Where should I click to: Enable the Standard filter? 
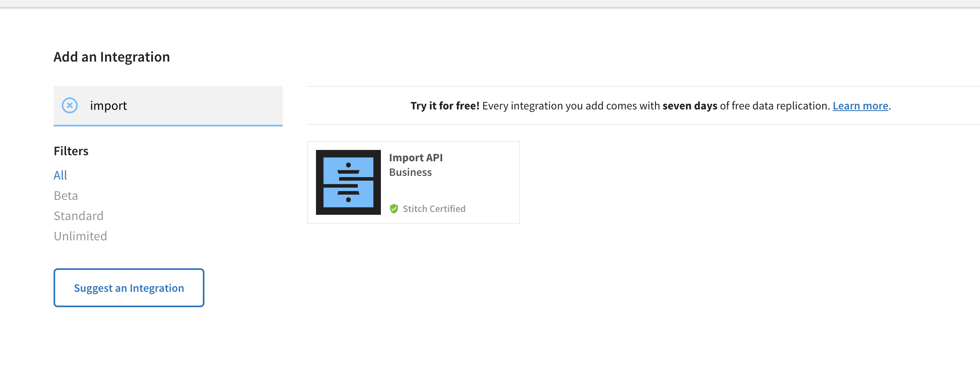[78, 216]
